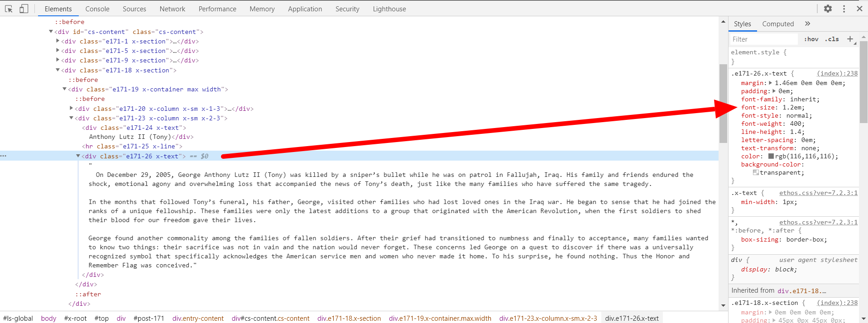Click the Styles pane vertical scrollbar thumb
868x323 pixels.
(x=863, y=81)
